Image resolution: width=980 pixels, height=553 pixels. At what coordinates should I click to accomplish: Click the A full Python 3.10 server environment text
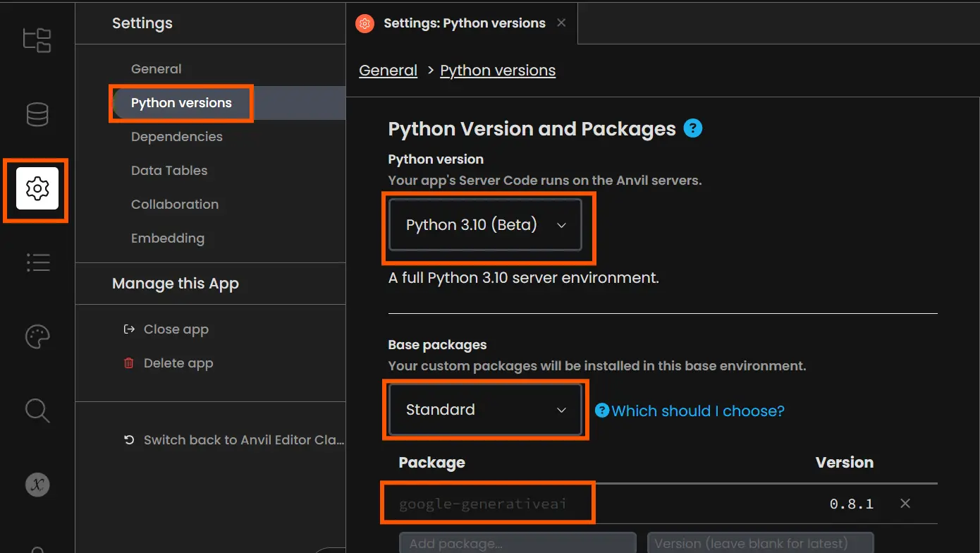524,278
